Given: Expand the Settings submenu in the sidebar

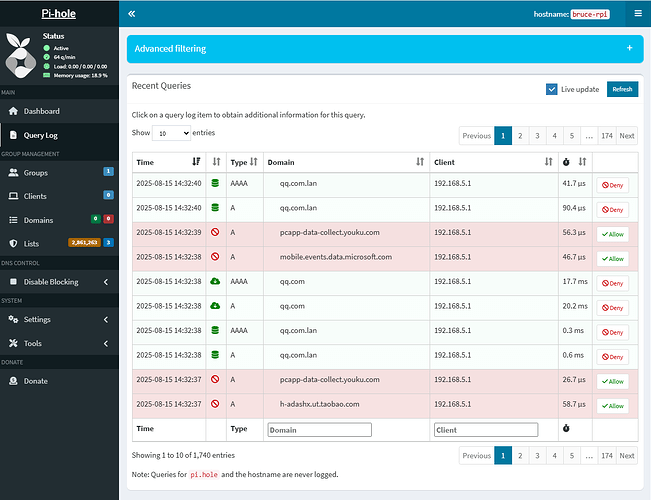Looking at the screenshot, I should click(x=59, y=320).
